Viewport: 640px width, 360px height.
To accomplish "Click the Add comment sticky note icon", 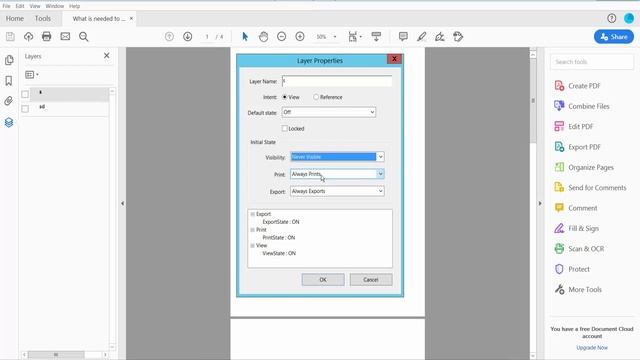I will coord(403,37).
